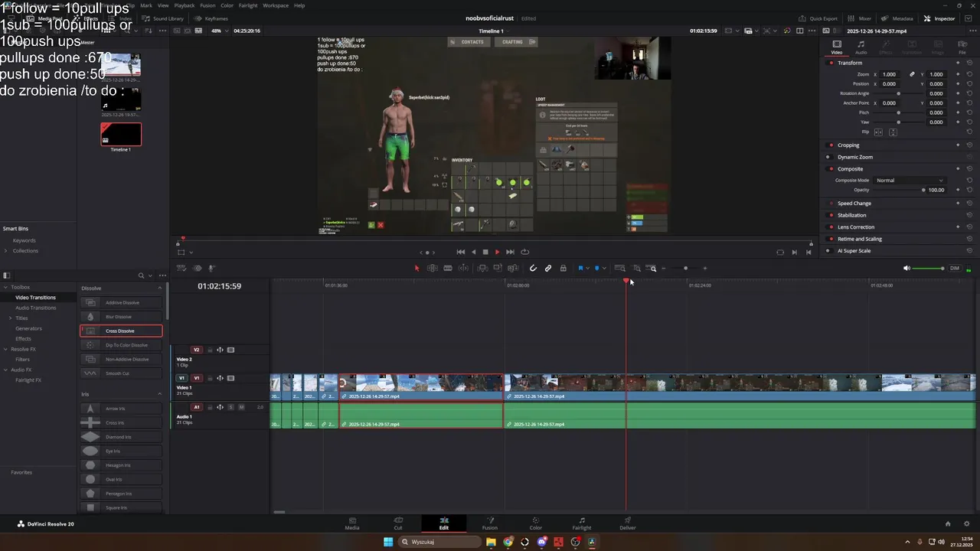Click the Quick Export button

pyautogui.click(x=818, y=18)
